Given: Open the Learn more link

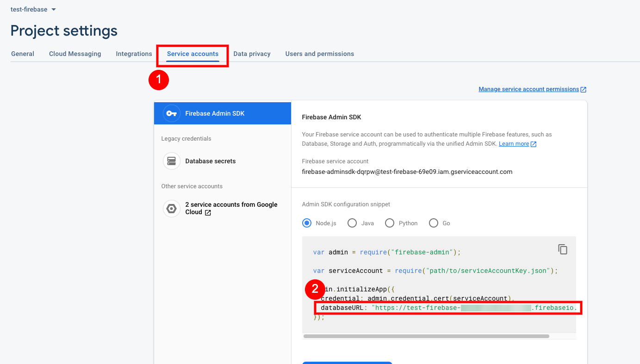Looking at the screenshot, I should click(514, 144).
